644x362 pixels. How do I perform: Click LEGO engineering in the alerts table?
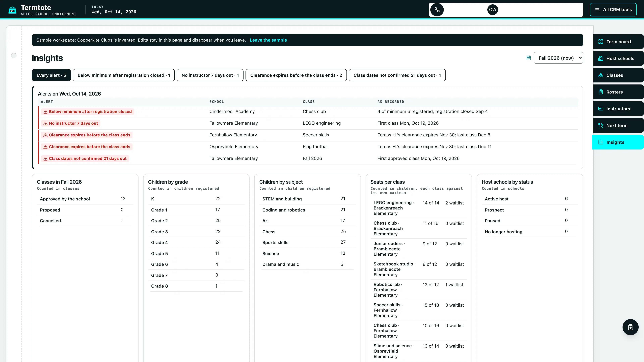tap(321, 123)
